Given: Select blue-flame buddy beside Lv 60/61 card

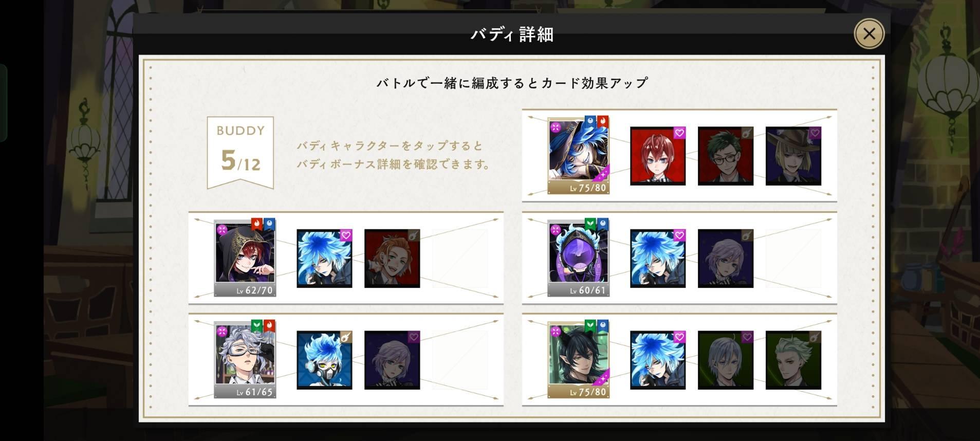Looking at the screenshot, I should click(x=658, y=259).
